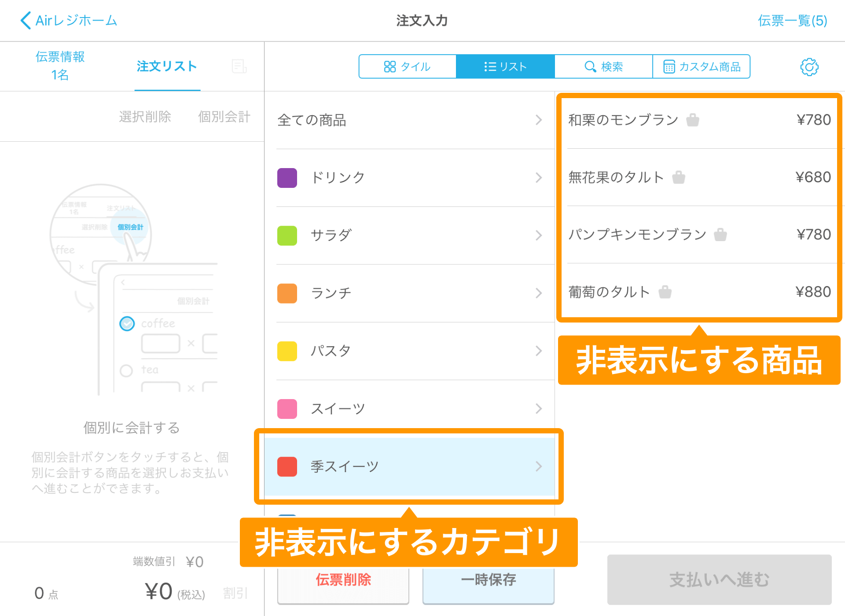Screen dimensions: 845x616
Task: Click the orange ランチ color swatch
Action: coord(287,293)
